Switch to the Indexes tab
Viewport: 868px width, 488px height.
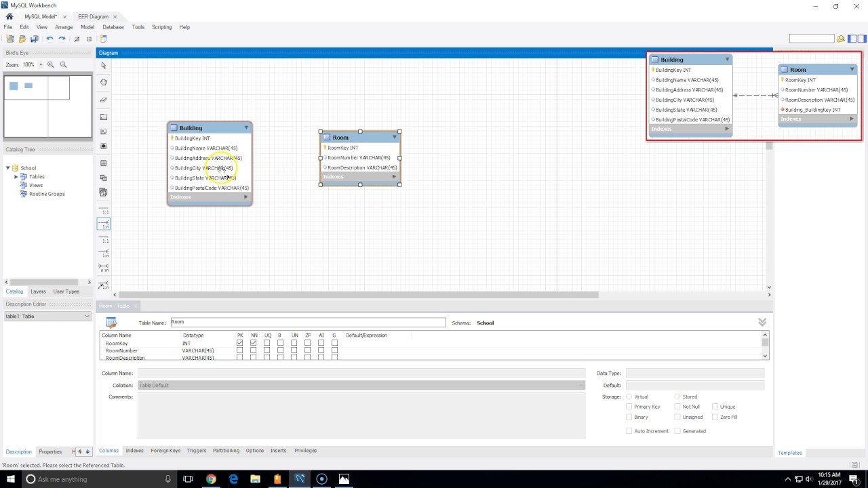pyautogui.click(x=134, y=450)
